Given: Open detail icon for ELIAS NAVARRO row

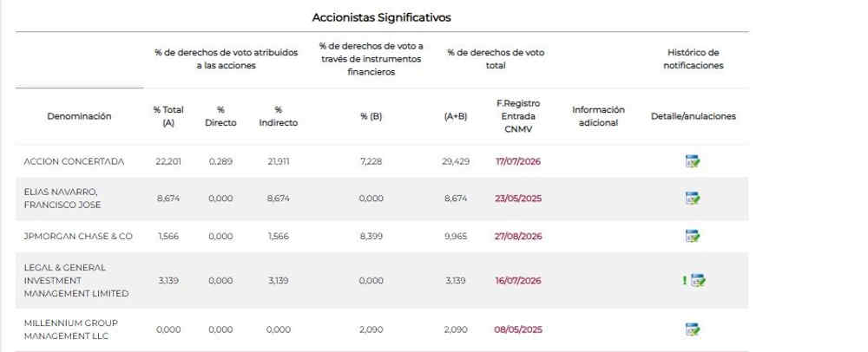Looking at the screenshot, I should coord(693,199).
